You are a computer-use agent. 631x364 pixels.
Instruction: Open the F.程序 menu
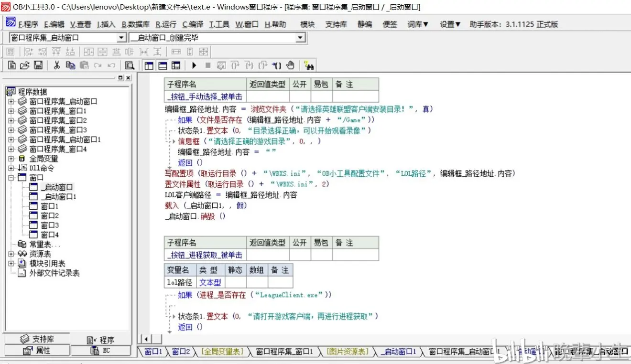click(x=28, y=24)
